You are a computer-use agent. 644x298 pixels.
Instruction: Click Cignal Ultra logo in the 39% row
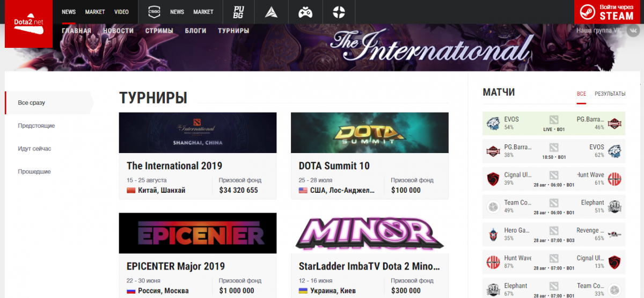tap(493, 179)
